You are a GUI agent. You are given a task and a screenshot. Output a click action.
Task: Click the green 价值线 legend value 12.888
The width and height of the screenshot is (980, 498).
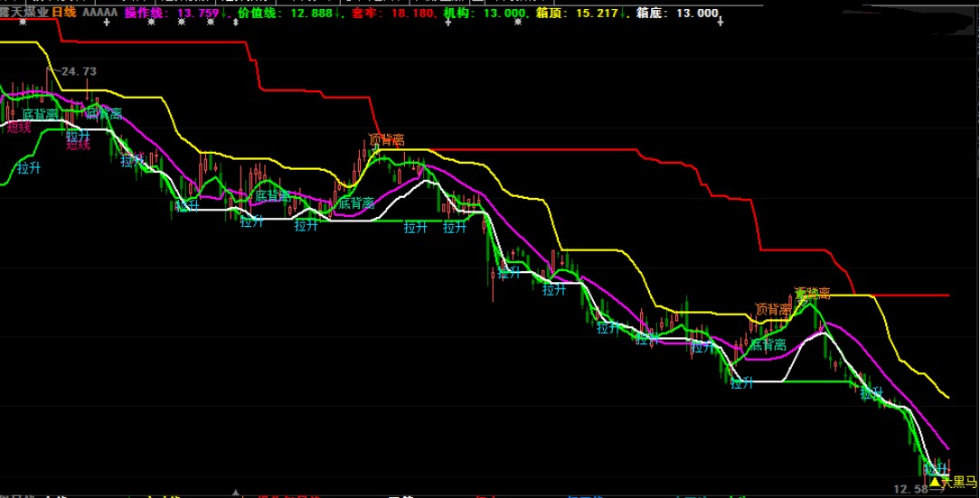(x=312, y=14)
